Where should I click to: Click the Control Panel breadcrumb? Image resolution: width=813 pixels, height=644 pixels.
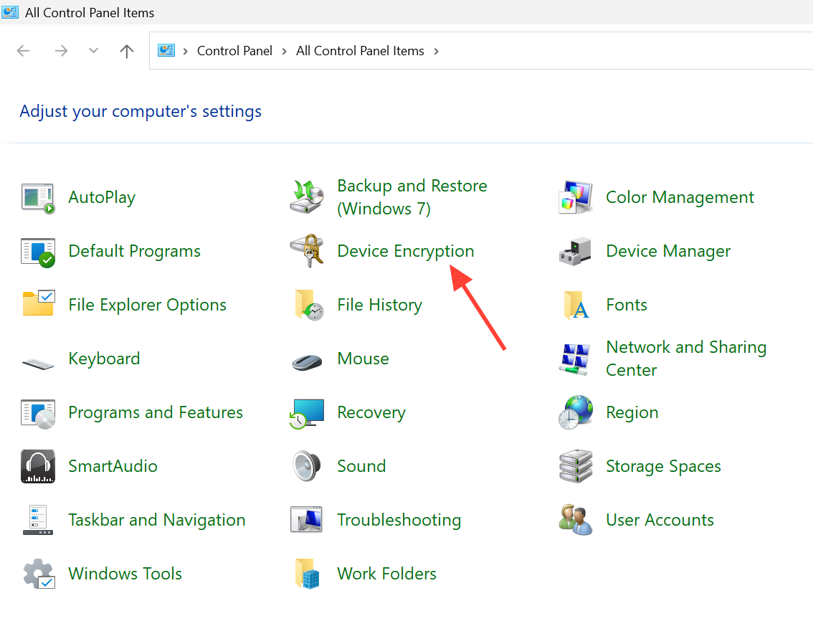(x=234, y=51)
